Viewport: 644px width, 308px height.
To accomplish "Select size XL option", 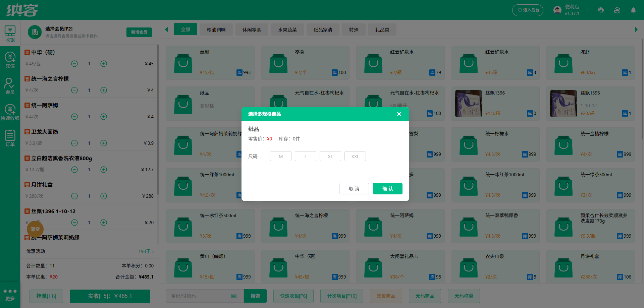I will (330, 157).
